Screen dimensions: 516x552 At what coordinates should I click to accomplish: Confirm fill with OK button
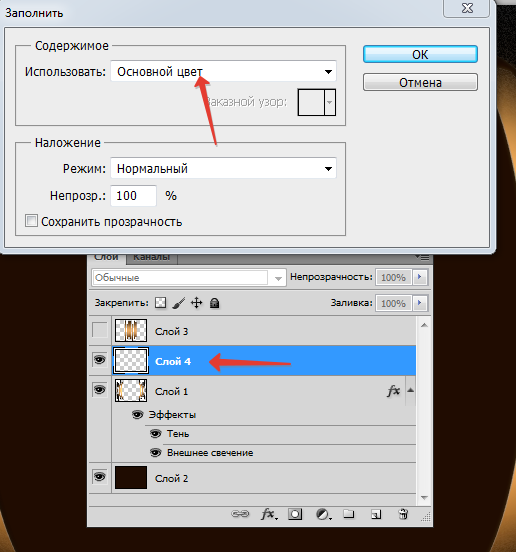tap(420, 55)
